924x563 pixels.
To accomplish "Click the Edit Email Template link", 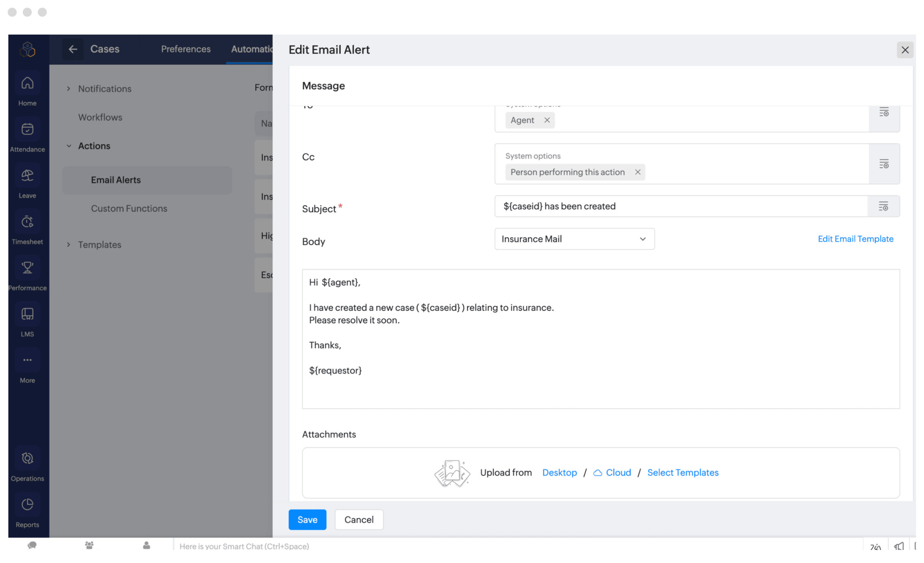I will click(855, 239).
